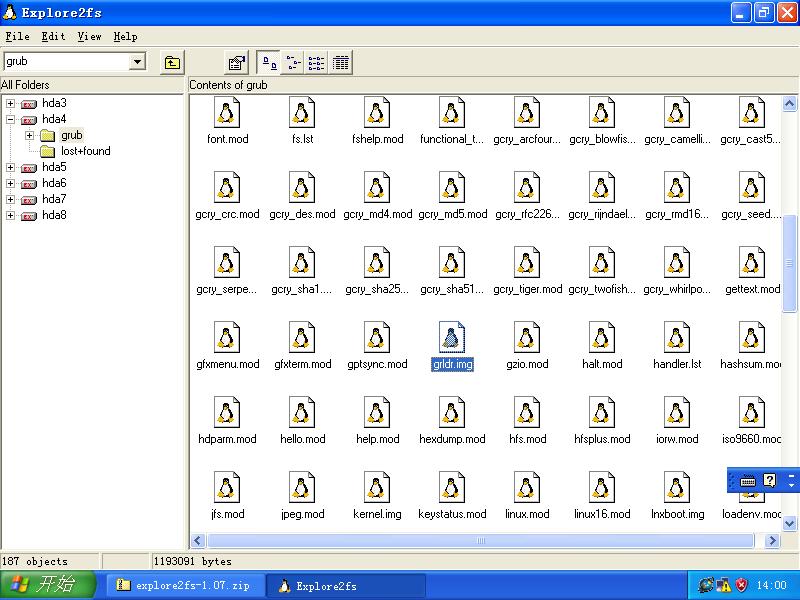Click the horizontal scrollbar right arrow
Screen dimensions: 800x600
pos(772,540)
